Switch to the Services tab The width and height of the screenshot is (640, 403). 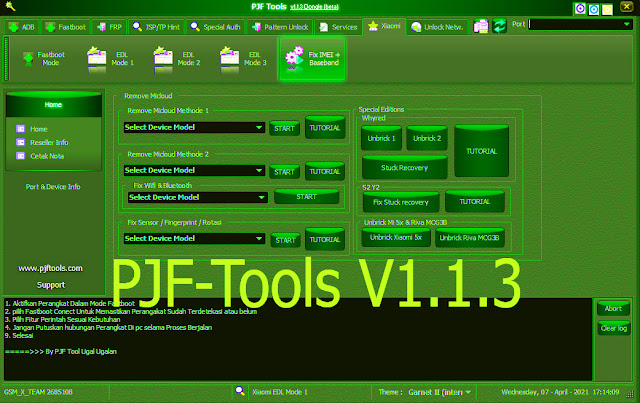point(338,27)
